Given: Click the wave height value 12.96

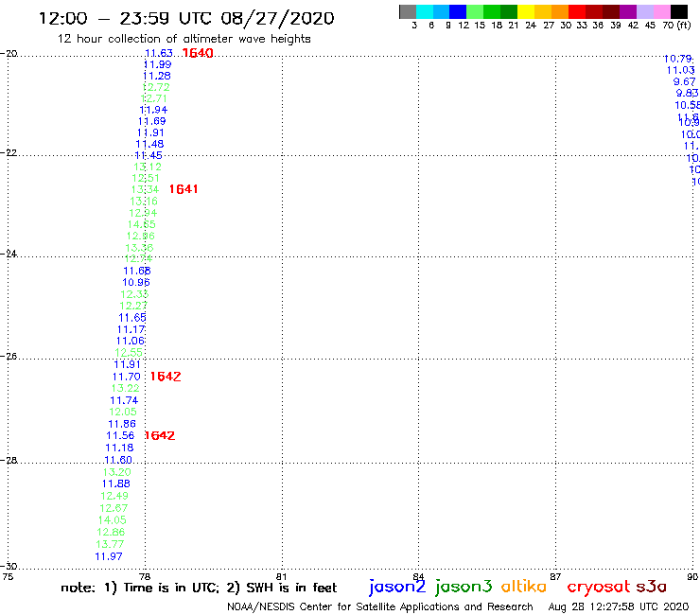Looking at the screenshot, I should (x=140, y=236).
